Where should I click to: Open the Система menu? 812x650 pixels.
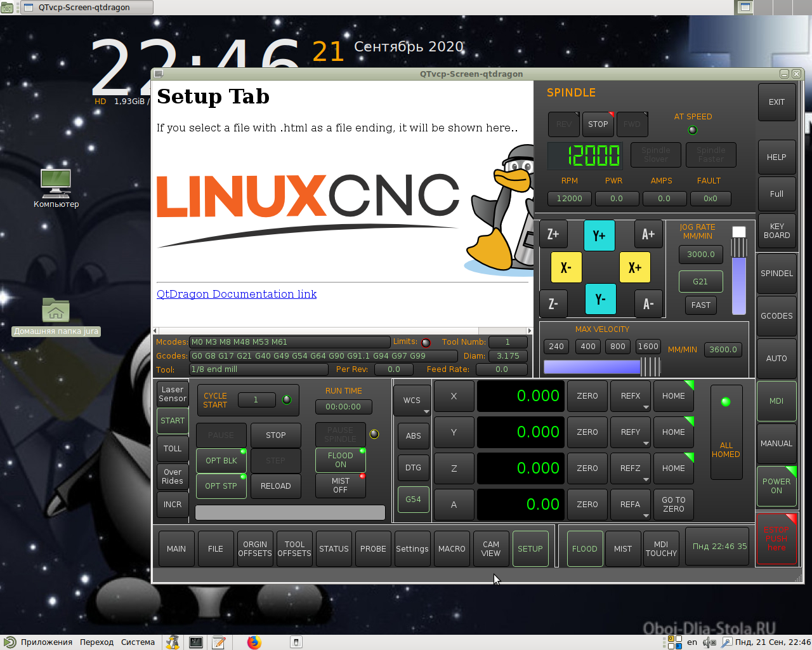click(138, 642)
